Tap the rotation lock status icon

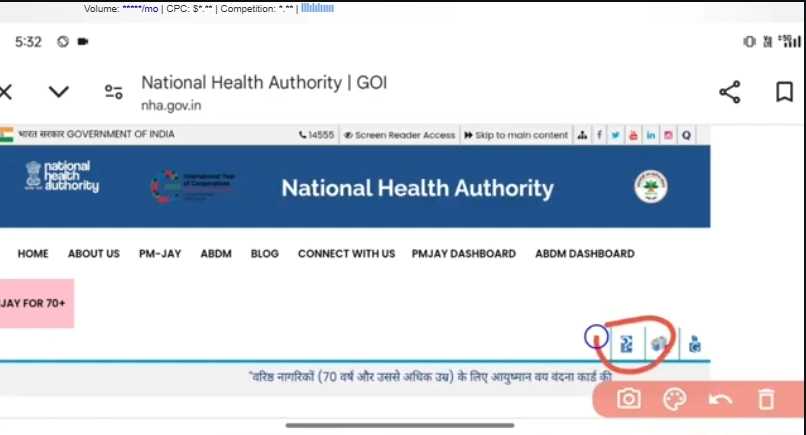tap(63, 42)
